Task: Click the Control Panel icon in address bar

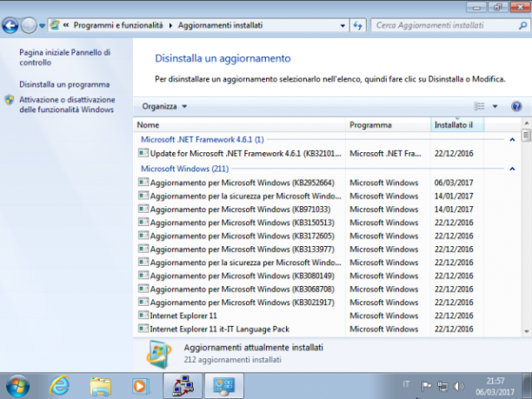Action: click(x=55, y=25)
